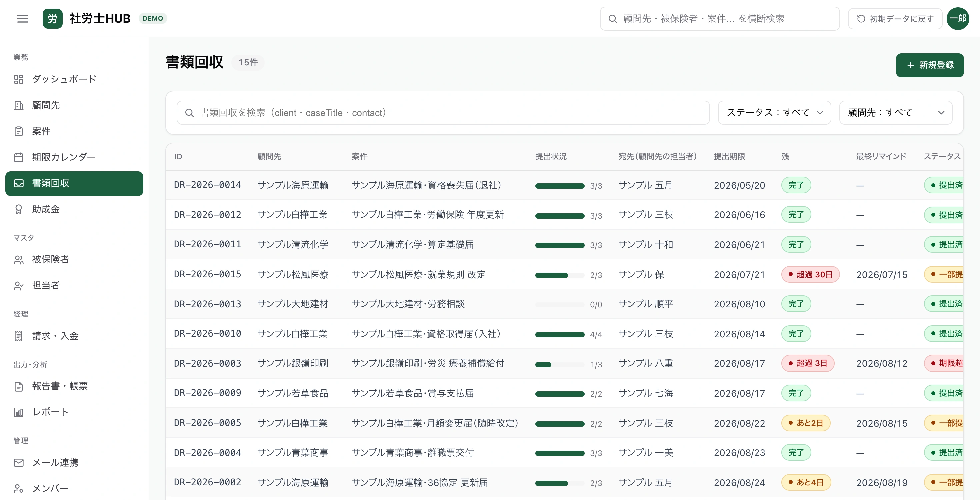Focus the global 横断検索 search field

click(719, 19)
